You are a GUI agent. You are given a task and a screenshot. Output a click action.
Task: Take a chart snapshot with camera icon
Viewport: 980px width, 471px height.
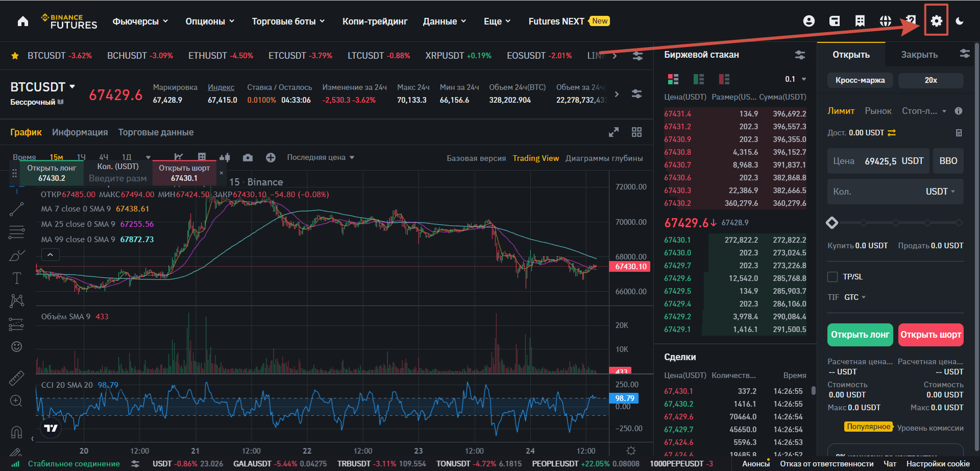(x=248, y=158)
